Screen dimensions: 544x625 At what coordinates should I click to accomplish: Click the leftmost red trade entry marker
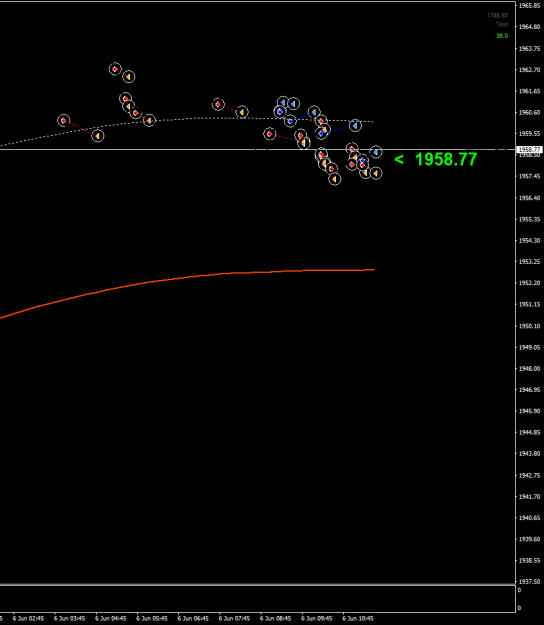[63, 120]
